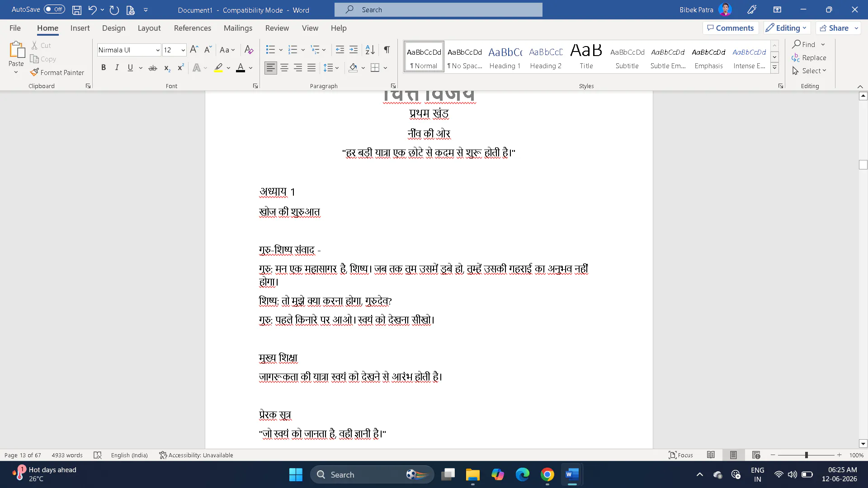Click the Increase Font Size icon
The height and width of the screenshot is (488, 868).
(194, 50)
